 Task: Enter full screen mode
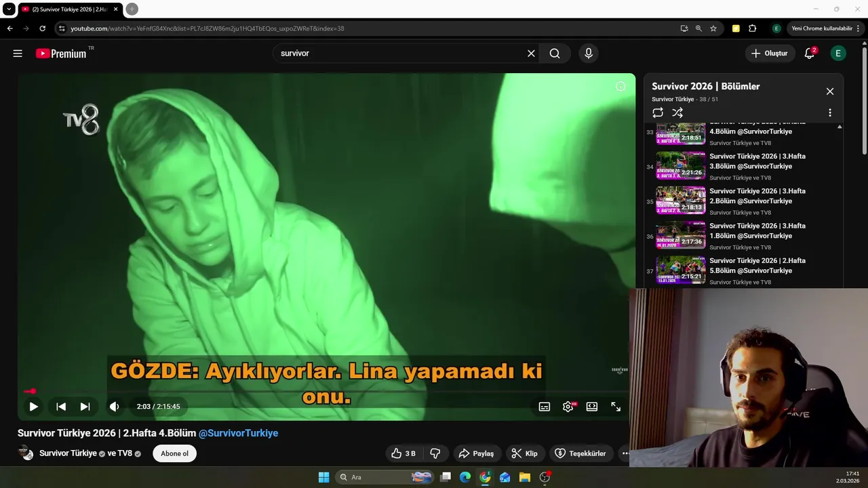(616, 407)
